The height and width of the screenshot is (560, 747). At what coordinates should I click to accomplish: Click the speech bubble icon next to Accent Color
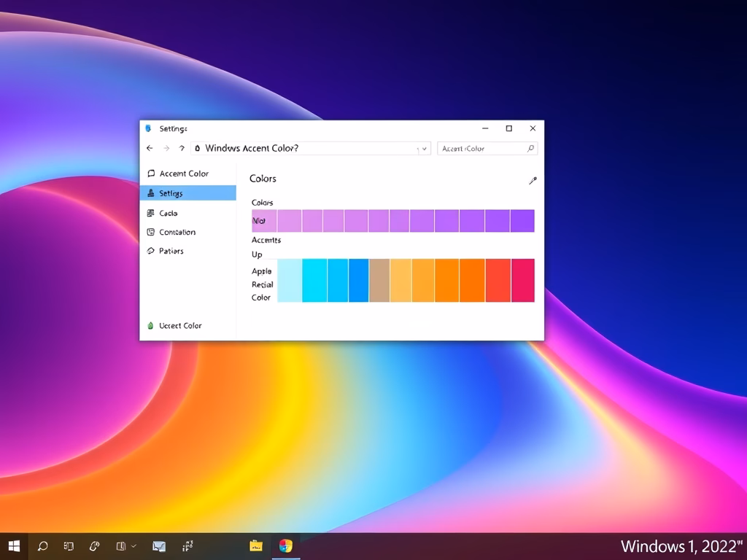[x=151, y=174]
